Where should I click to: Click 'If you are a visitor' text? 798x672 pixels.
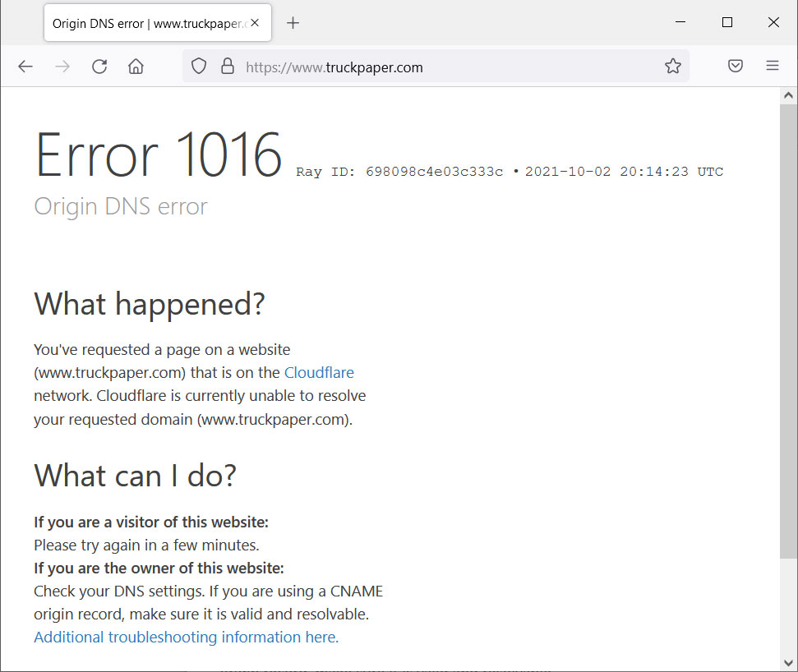151,522
